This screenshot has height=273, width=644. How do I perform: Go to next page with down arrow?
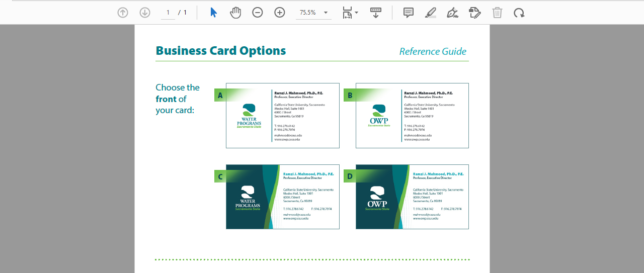coord(145,13)
